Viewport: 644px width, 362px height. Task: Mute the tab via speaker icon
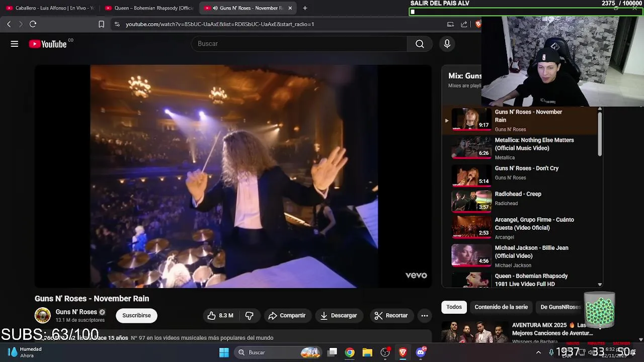215,8
